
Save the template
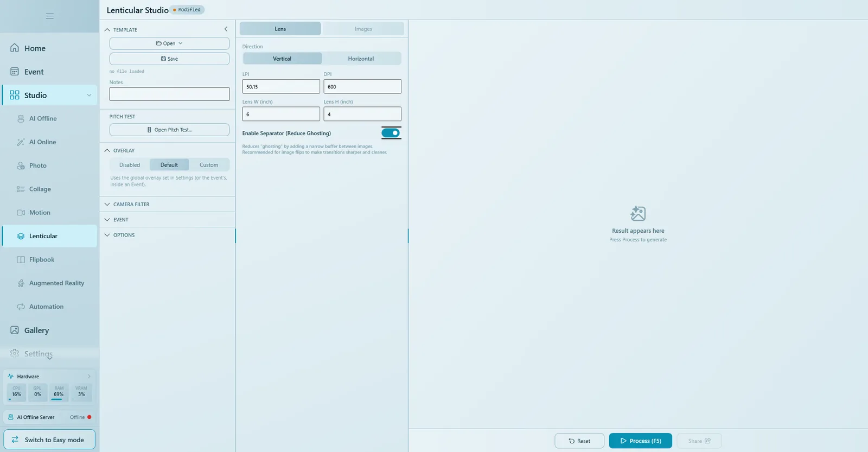[x=169, y=59]
